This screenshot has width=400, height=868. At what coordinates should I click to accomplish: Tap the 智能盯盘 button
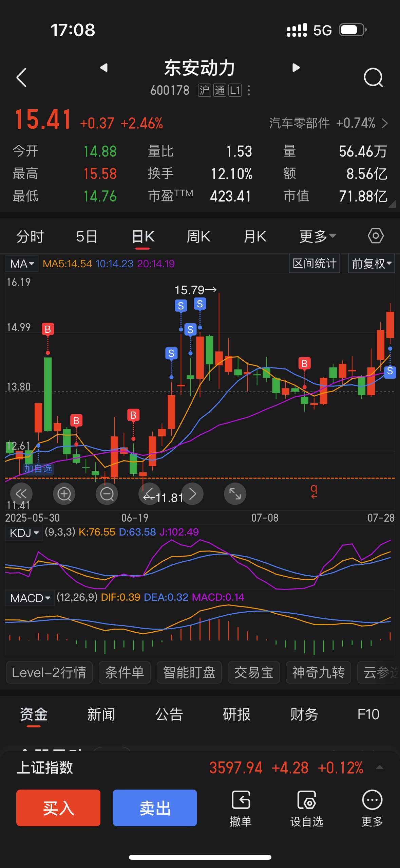(189, 672)
